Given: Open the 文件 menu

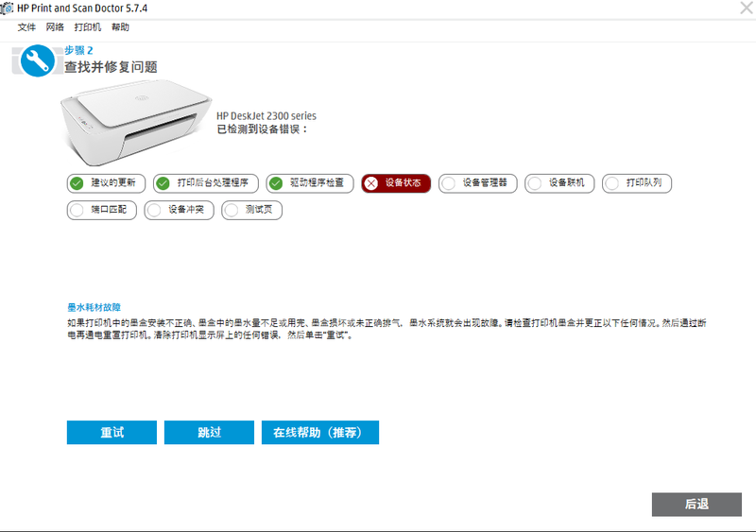Looking at the screenshot, I should click(x=26, y=27).
